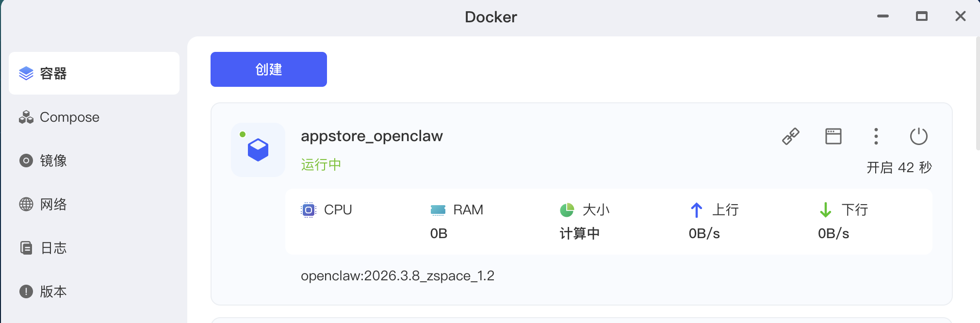Open the three-dot more options menu

[x=876, y=136]
